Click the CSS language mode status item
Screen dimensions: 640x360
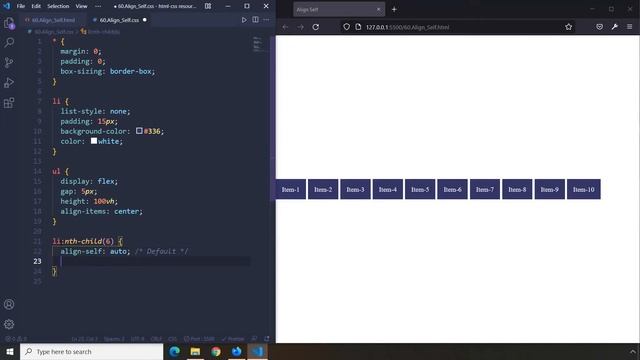click(172, 339)
